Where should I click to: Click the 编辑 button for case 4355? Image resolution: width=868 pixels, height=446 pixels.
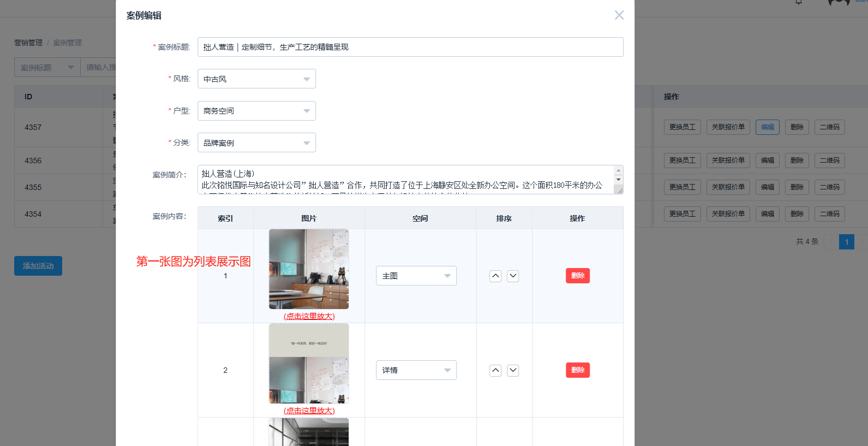pos(768,187)
